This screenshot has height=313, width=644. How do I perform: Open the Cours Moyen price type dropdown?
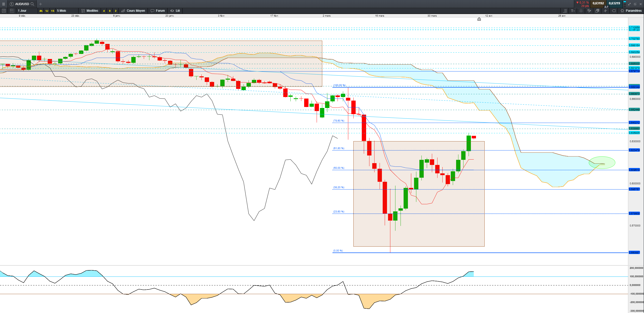coord(133,11)
